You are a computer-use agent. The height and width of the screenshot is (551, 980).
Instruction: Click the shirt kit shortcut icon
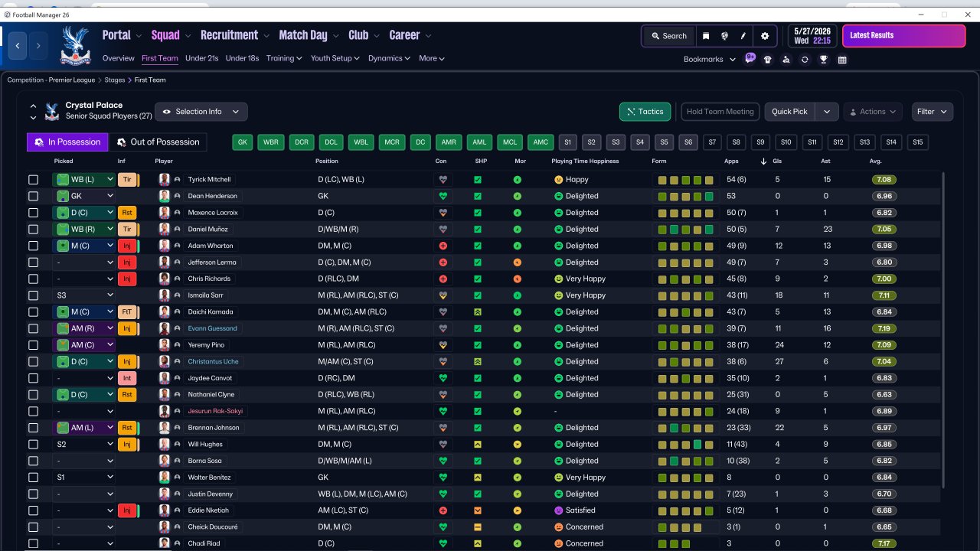coord(768,60)
